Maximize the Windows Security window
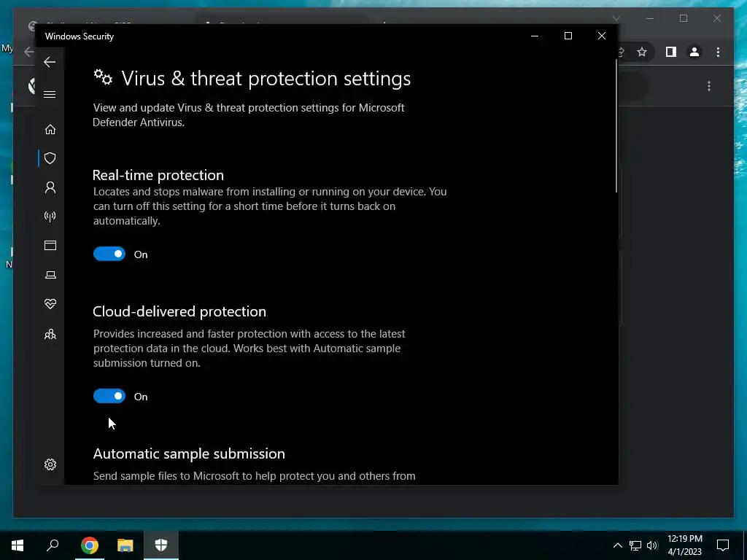The height and width of the screenshot is (560, 747). (568, 36)
